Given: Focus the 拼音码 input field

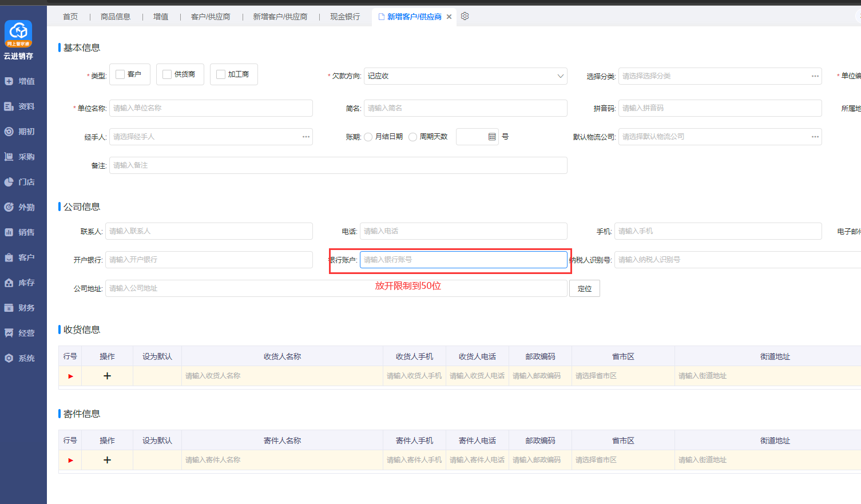Looking at the screenshot, I should (x=720, y=108).
